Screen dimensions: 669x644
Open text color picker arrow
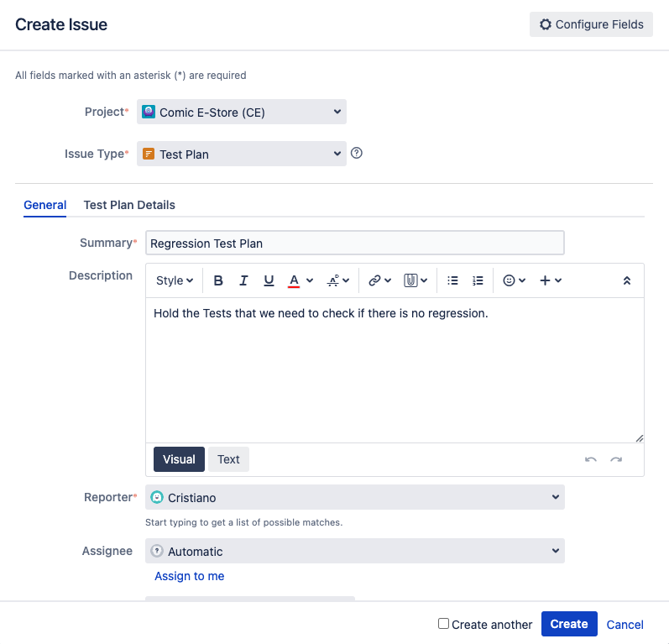(x=310, y=280)
